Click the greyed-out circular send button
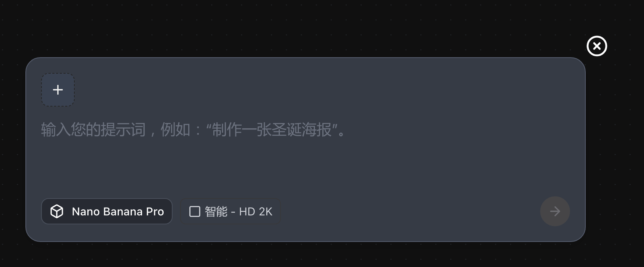Image resolution: width=644 pixels, height=267 pixels. coord(555,211)
